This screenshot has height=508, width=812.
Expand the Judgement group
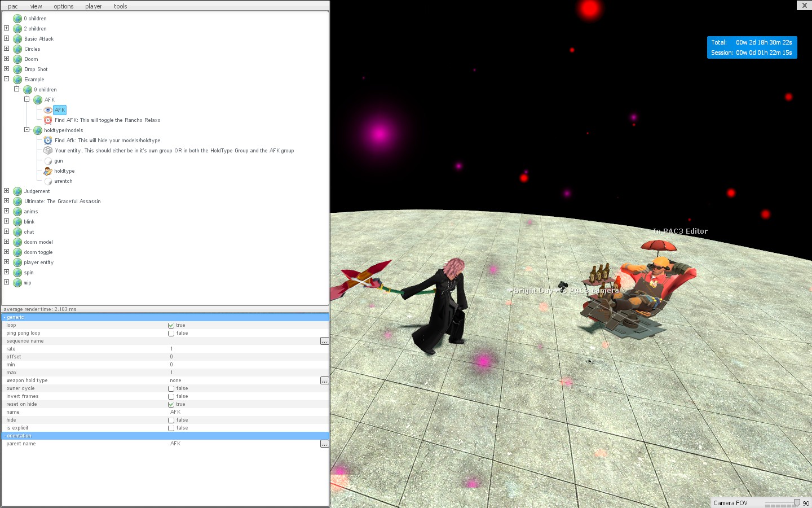[7, 191]
